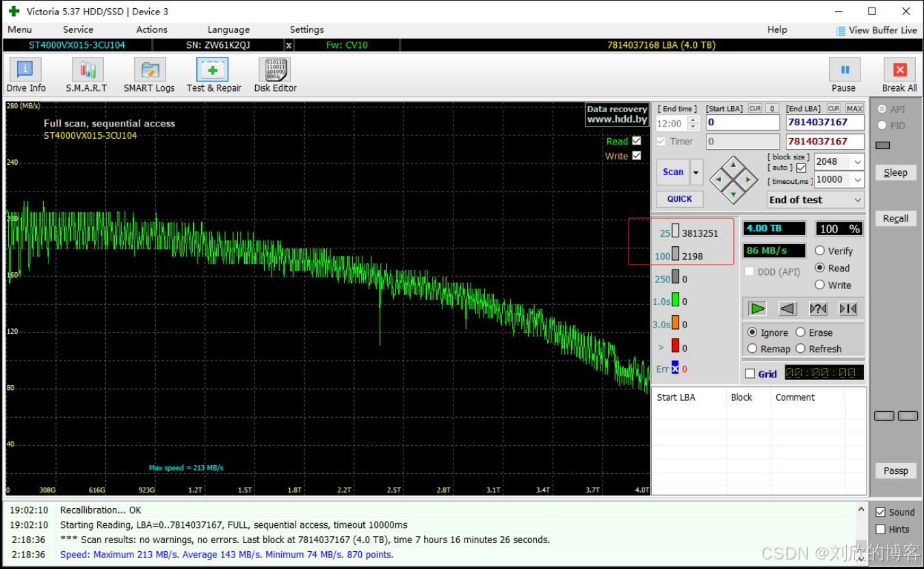Viewport: 924px width, 569px height.
Task: Click the blue End LBA 7814037167 field
Action: 825,122
